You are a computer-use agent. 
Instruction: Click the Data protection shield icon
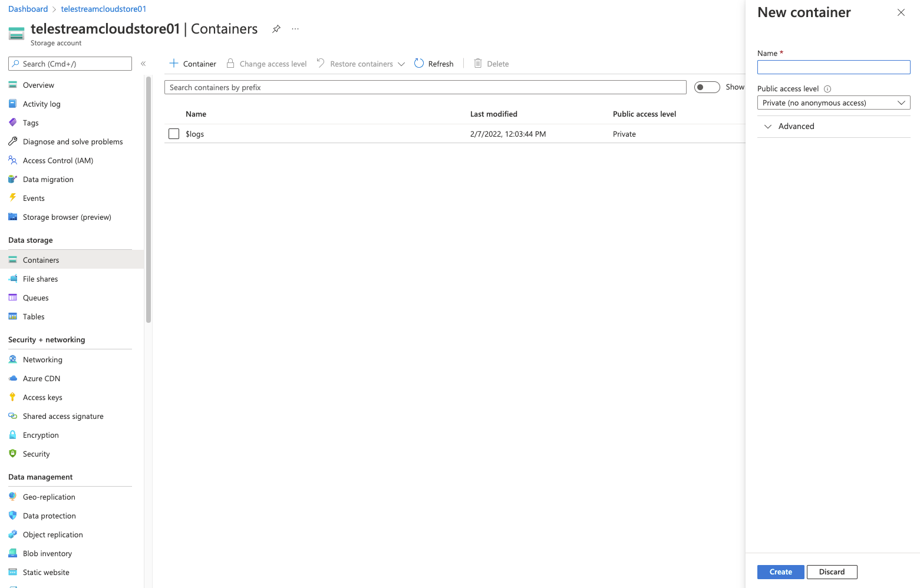coord(12,516)
